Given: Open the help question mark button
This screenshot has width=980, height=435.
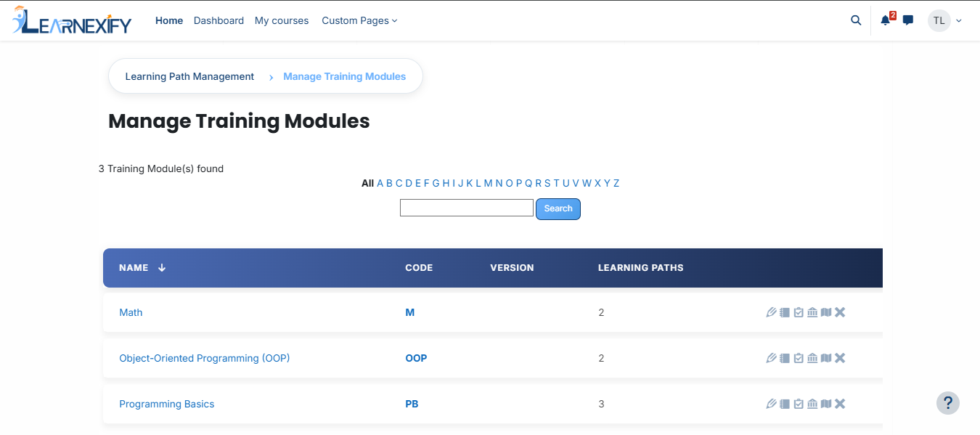Looking at the screenshot, I should click(x=948, y=403).
